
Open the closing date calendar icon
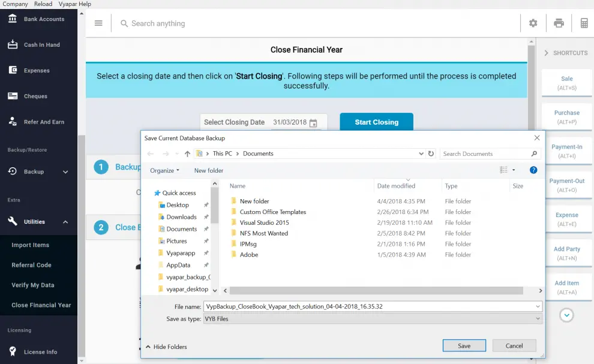pos(313,123)
